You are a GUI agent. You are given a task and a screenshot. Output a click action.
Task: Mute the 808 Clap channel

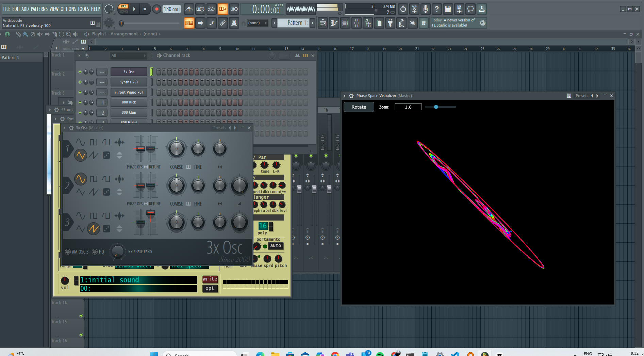(80, 113)
